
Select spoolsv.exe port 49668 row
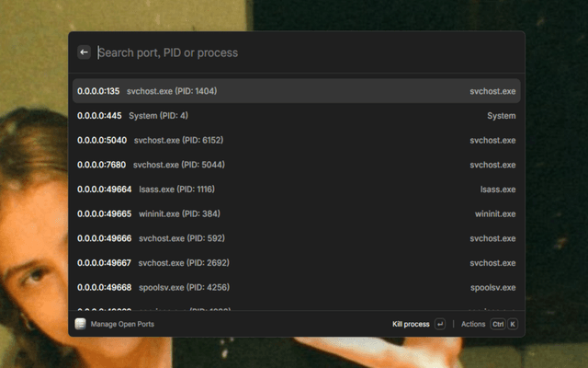coord(296,287)
